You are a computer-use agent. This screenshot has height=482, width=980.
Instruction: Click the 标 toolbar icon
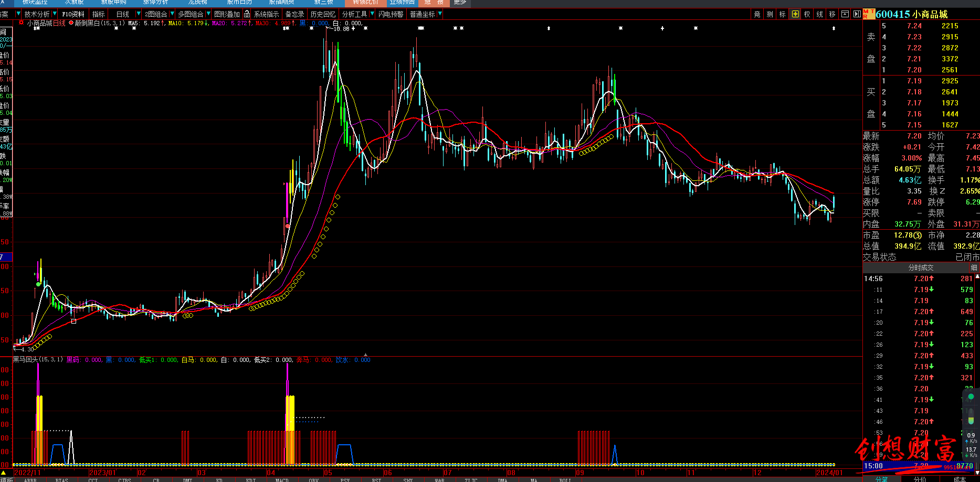pos(783,14)
